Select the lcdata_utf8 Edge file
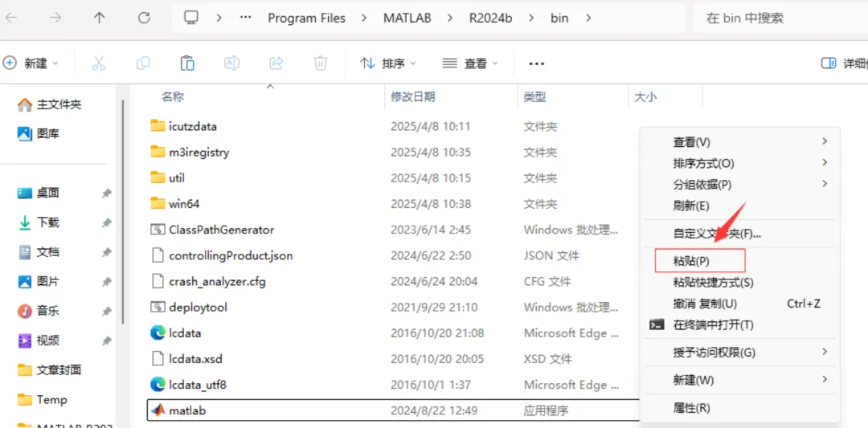868x428 pixels. click(x=188, y=385)
